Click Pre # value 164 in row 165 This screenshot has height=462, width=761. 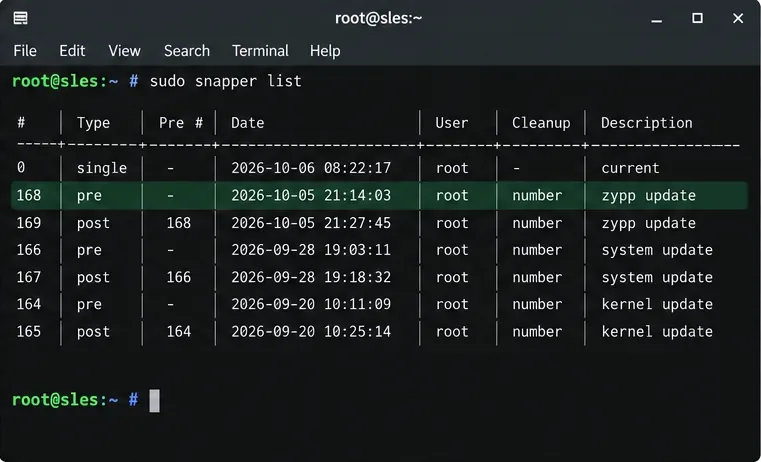point(179,332)
